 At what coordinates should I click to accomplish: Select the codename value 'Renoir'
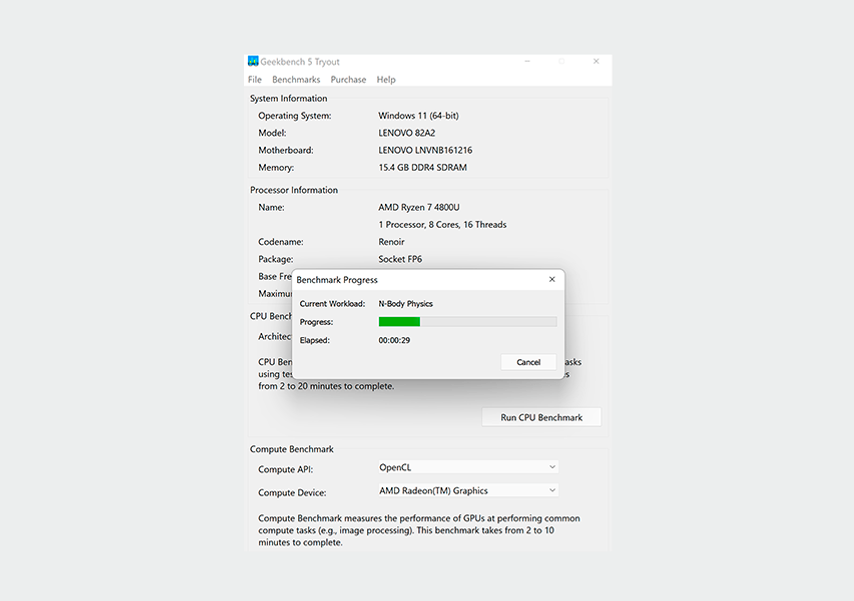click(392, 242)
